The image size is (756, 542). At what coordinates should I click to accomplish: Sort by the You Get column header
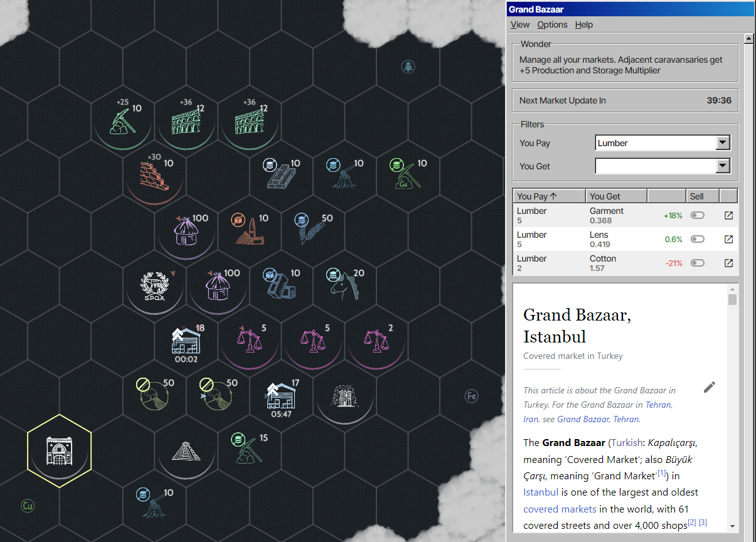[617, 196]
